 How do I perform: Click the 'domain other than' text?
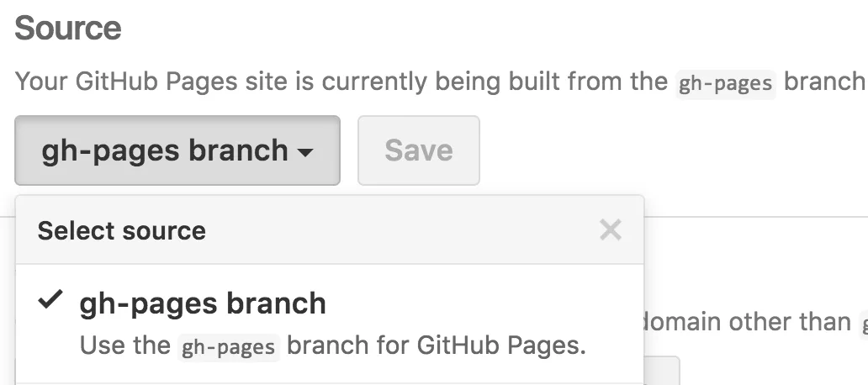click(x=747, y=321)
